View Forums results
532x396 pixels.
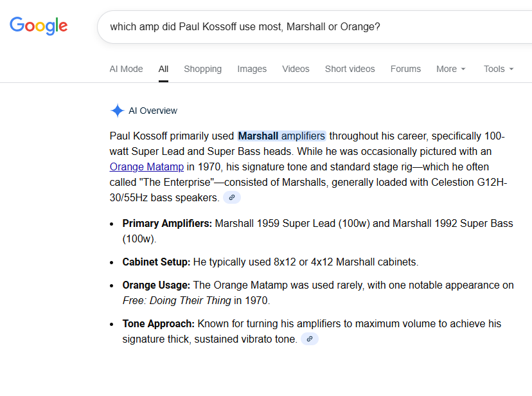click(405, 69)
